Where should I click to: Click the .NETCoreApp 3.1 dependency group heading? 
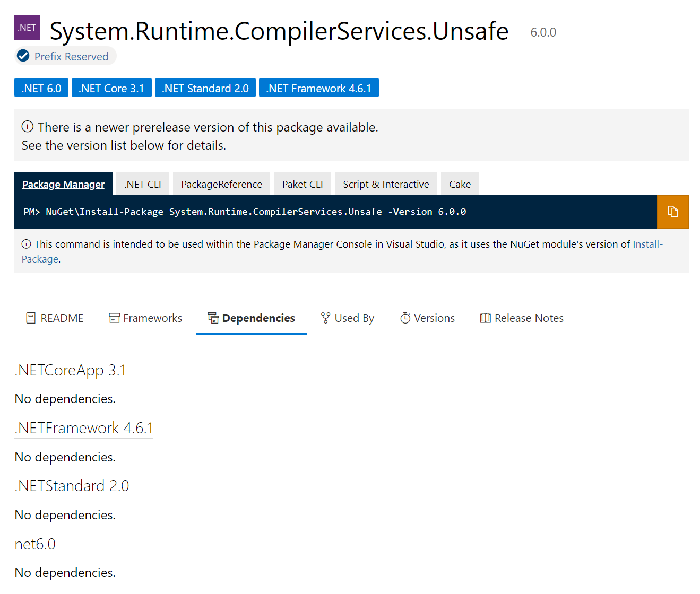click(70, 370)
